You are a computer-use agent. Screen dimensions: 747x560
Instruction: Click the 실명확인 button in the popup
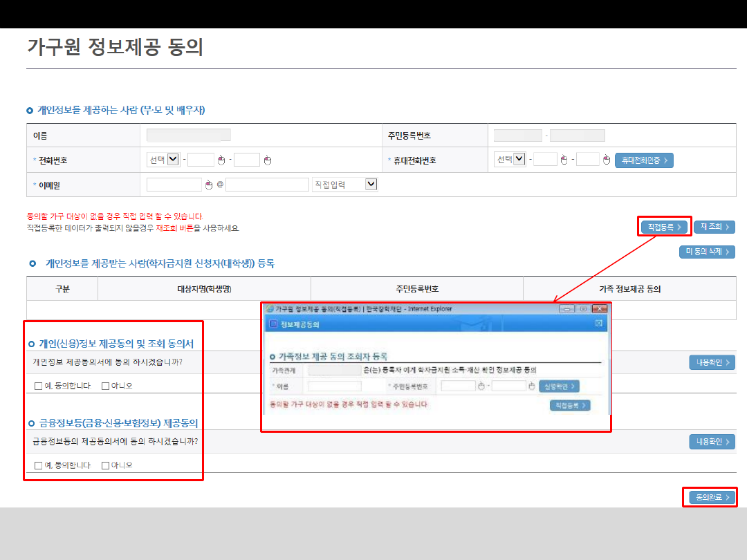[x=559, y=386]
